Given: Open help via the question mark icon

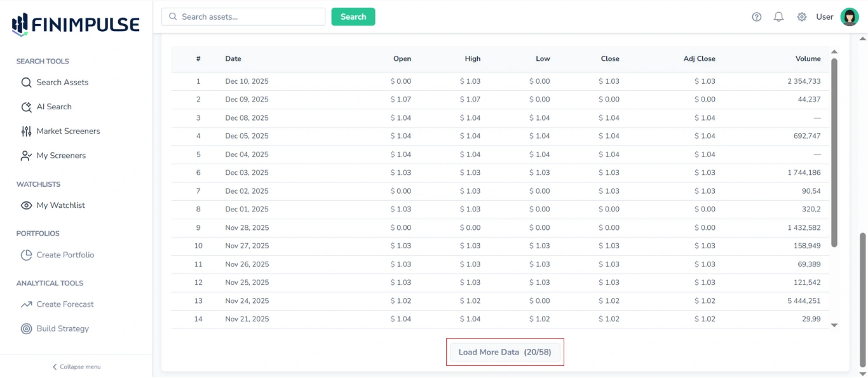Looking at the screenshot, I should click(756, 17).
